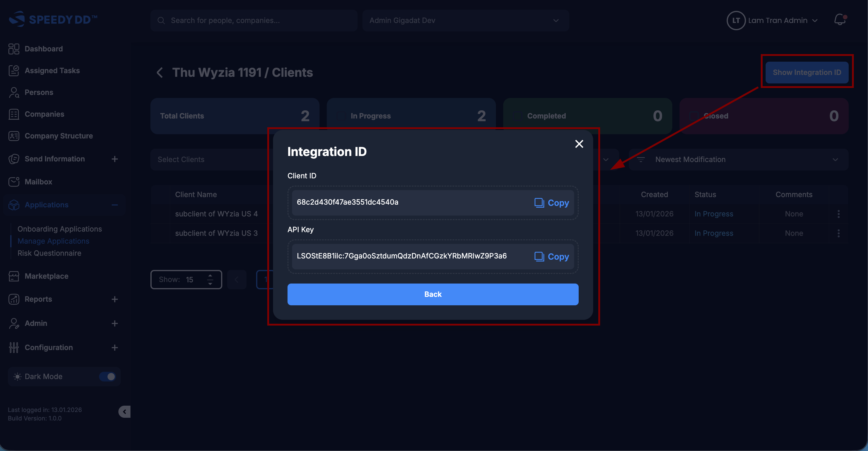The height and width of the screenshot is (451, 868).
Task: Click the notification bell icon
Action: pos(840,20)
